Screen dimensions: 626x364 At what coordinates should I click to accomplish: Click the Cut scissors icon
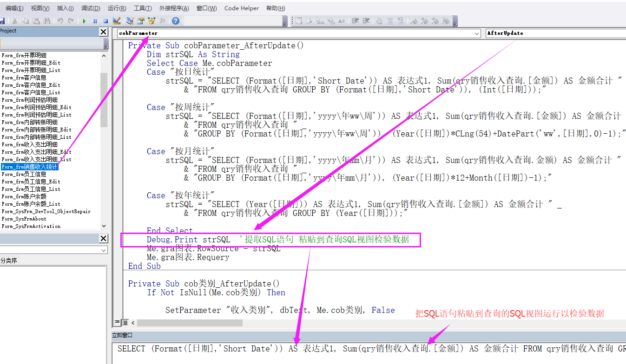click(14, 21)
